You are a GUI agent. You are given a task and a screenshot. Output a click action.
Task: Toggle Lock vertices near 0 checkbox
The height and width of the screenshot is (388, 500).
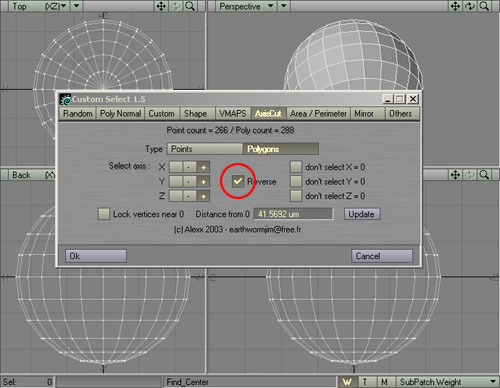104,214
